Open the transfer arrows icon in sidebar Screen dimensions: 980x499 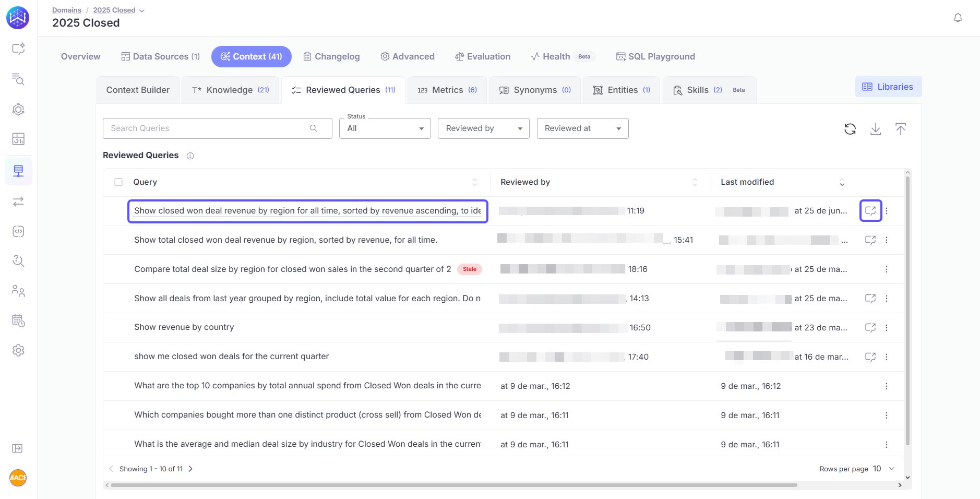[18, 201]
